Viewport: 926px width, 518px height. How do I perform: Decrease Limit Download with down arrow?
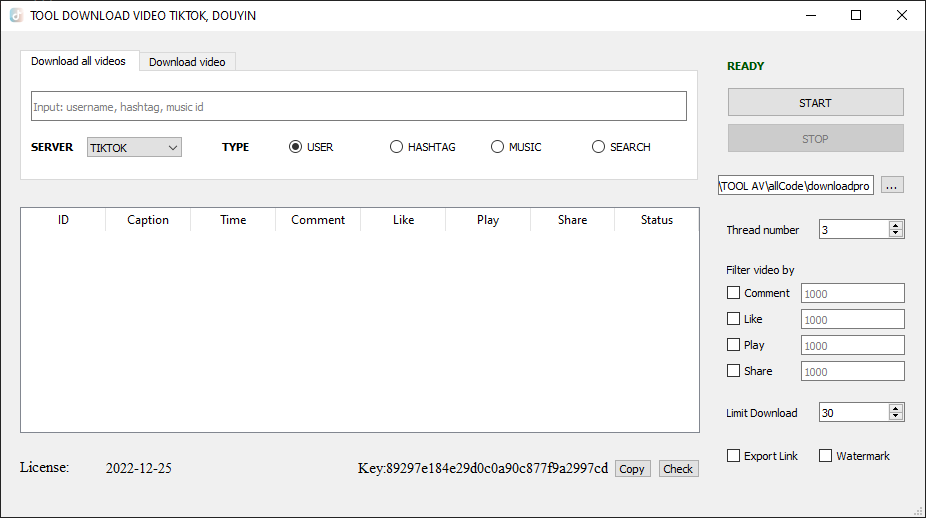click(896, 417)
